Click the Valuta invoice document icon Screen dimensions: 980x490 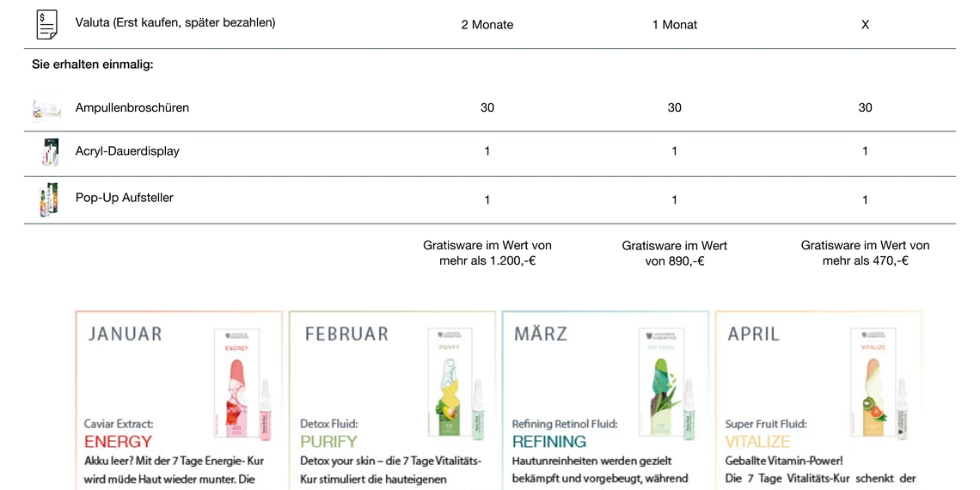point(47,24)
